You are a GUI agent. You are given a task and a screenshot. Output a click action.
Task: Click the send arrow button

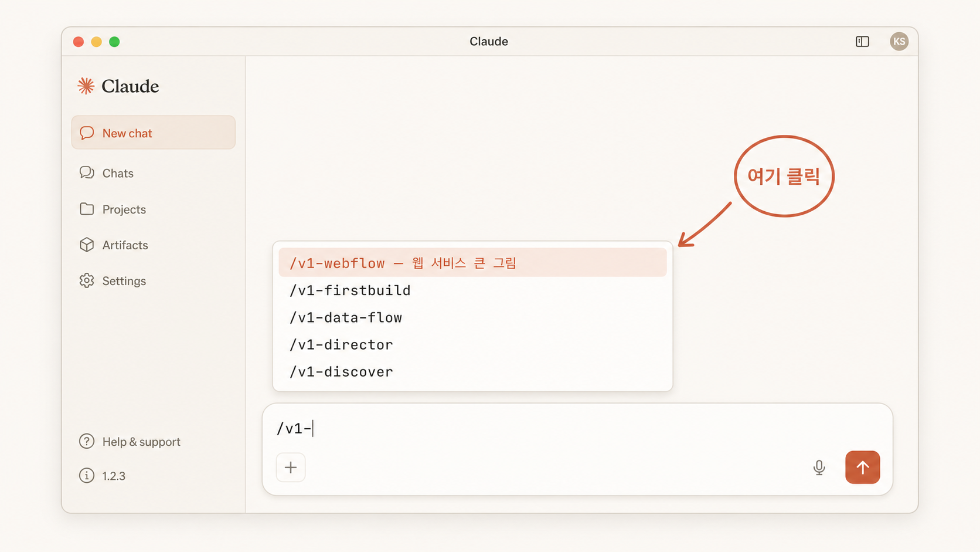[862, 467]
